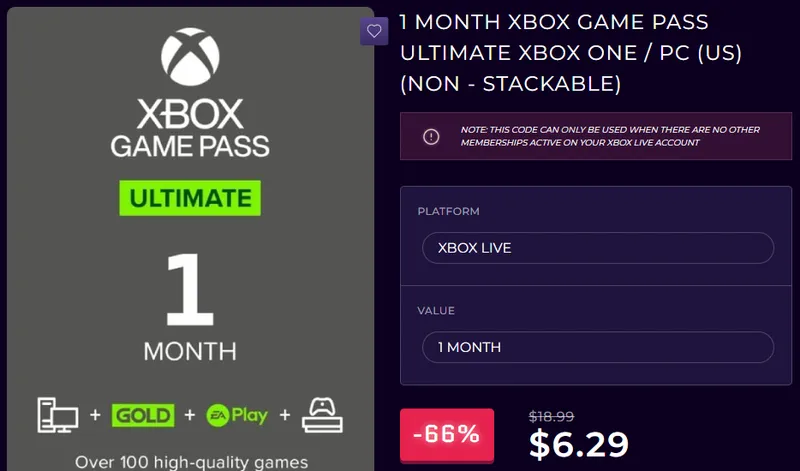800x471 pixels.
Task: Click the large 1 MONTH card graphic
Action: coord(190,306)
